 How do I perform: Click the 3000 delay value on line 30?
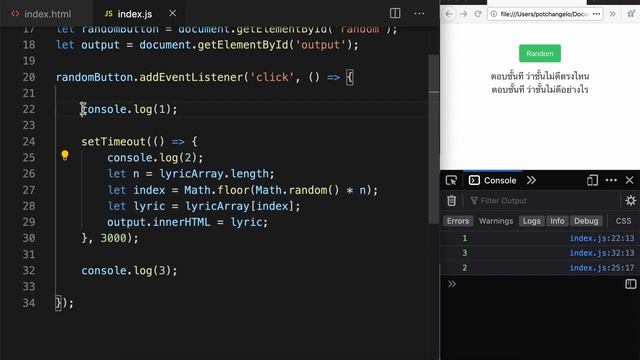[113, 238]
